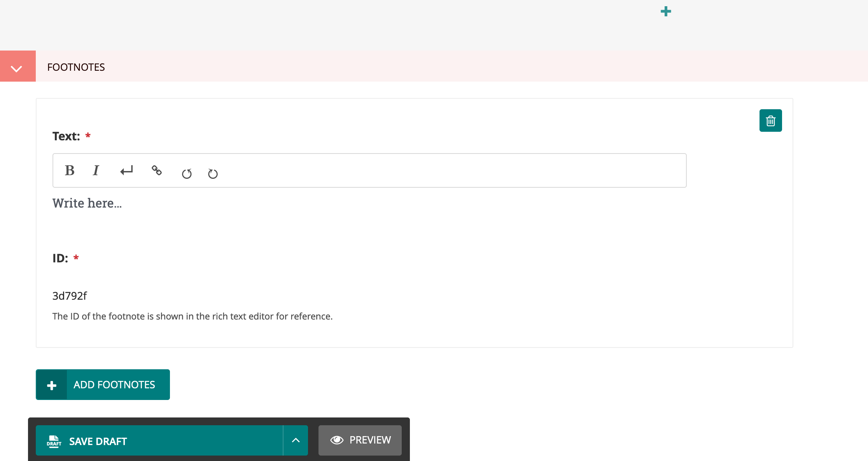Image resolution: width=868 pixels, height=461 pixels.
Task: Click the FOOTNOTES section header title
Action: click(76, 67)
